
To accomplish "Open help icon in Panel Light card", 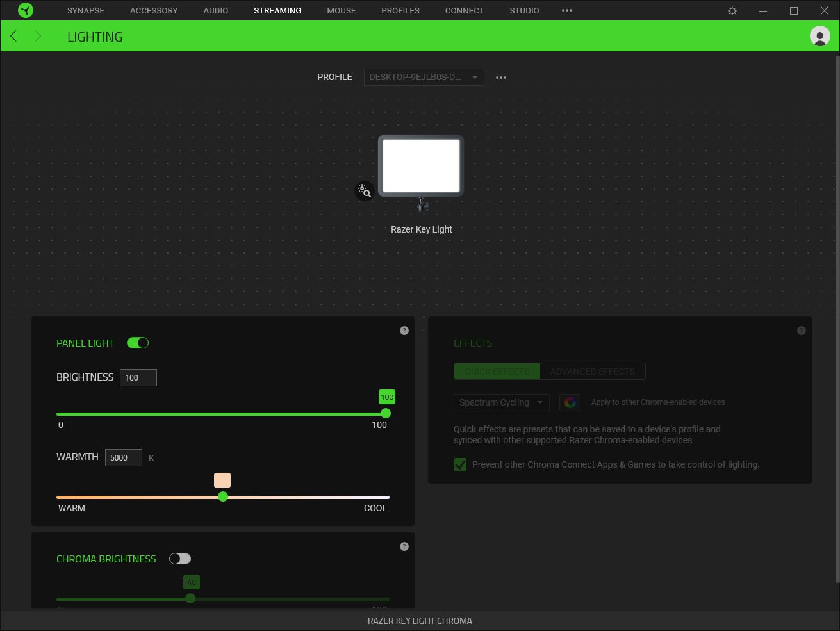I will click(x=404, y=331).
